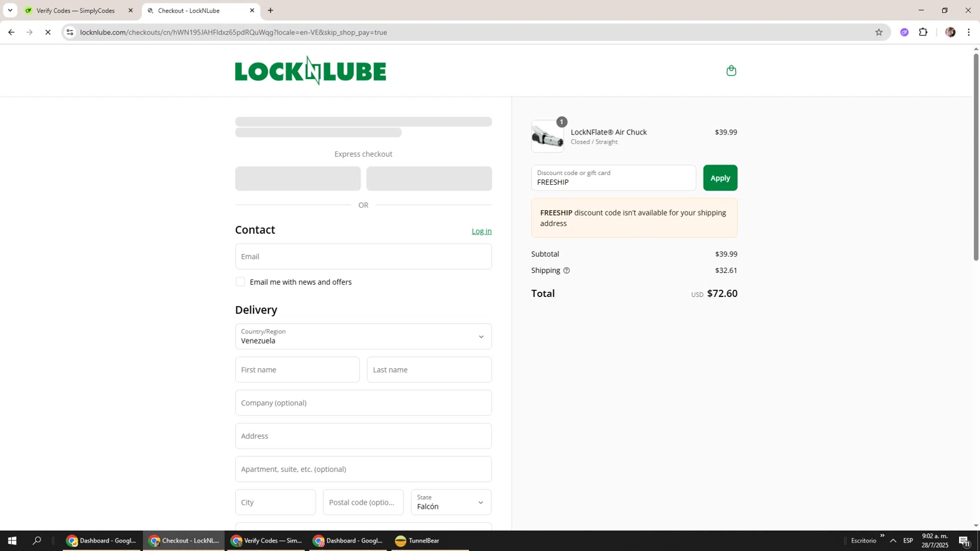This screenshot has height=551, width=980.
Task: Close the Checkout LockNLube tab
Action: [x=252, y=10]
